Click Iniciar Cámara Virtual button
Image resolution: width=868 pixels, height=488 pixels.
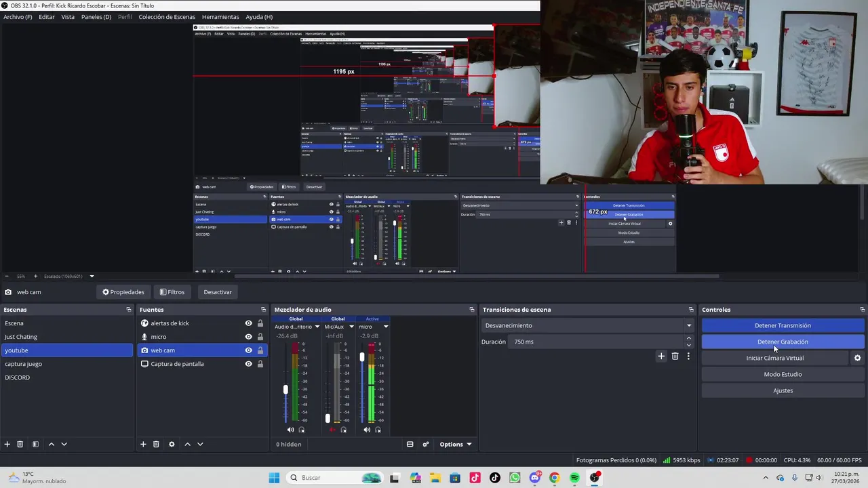tap(775, 358)
